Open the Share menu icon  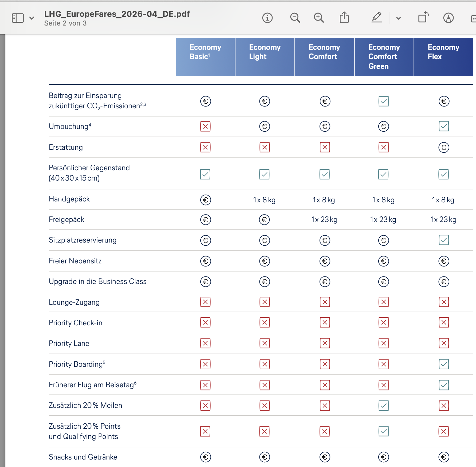click(x=344, y=18)
